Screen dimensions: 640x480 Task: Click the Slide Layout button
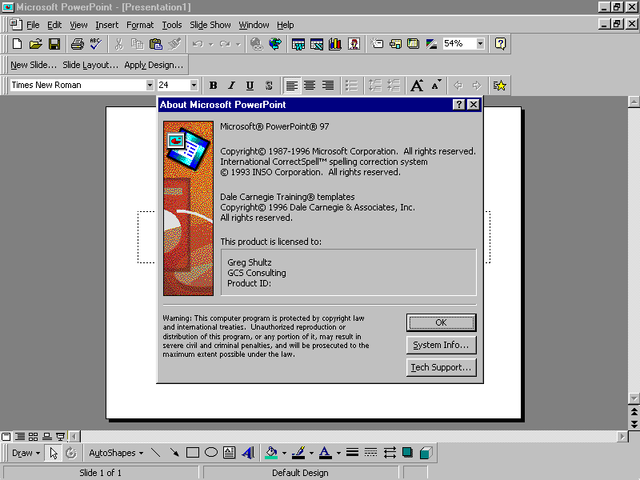pos(90,65)
